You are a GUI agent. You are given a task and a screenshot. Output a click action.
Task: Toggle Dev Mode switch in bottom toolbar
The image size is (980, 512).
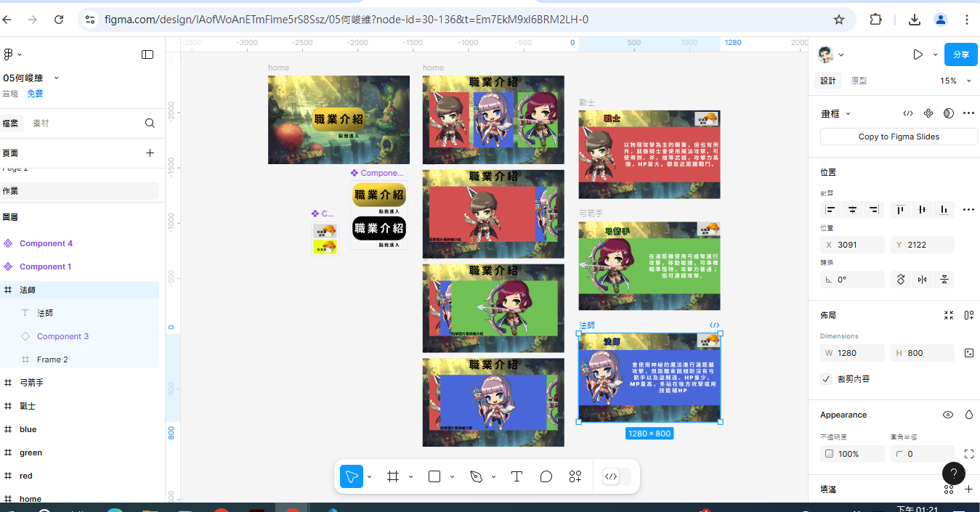click(616, 476)
